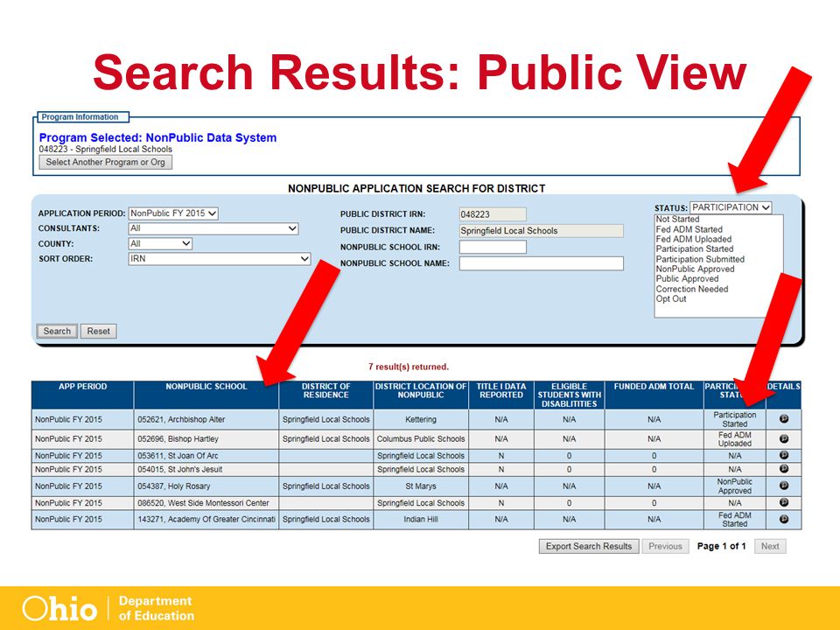Click '052621, Archbishop Alter' cell

tap(206, 419)
